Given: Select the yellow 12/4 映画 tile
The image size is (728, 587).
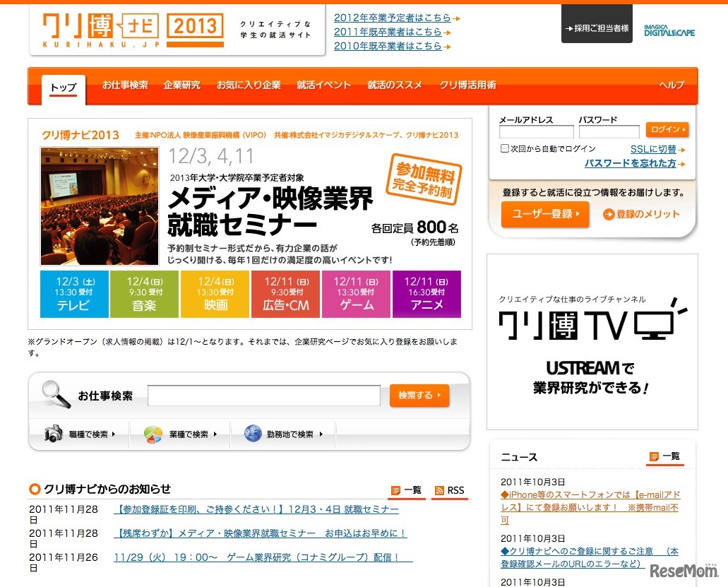Looking at the screenshot, I should pos(215,294).
